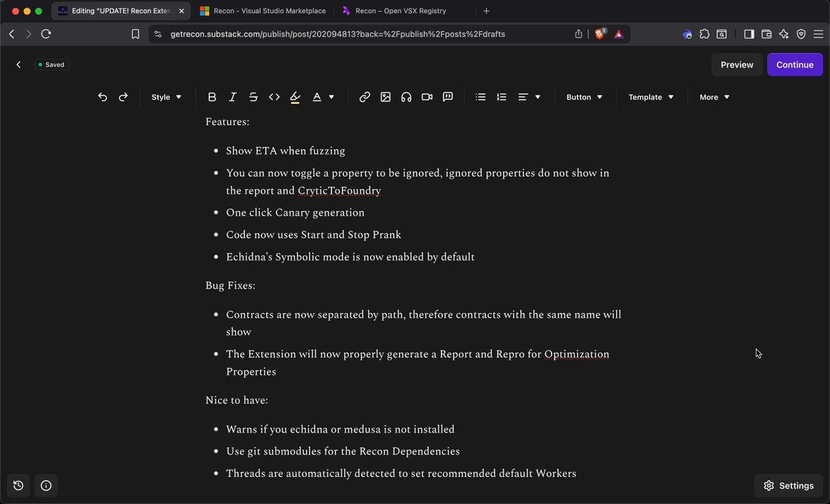
Task: Open the Style dropdown
Action: click(166, 97)
